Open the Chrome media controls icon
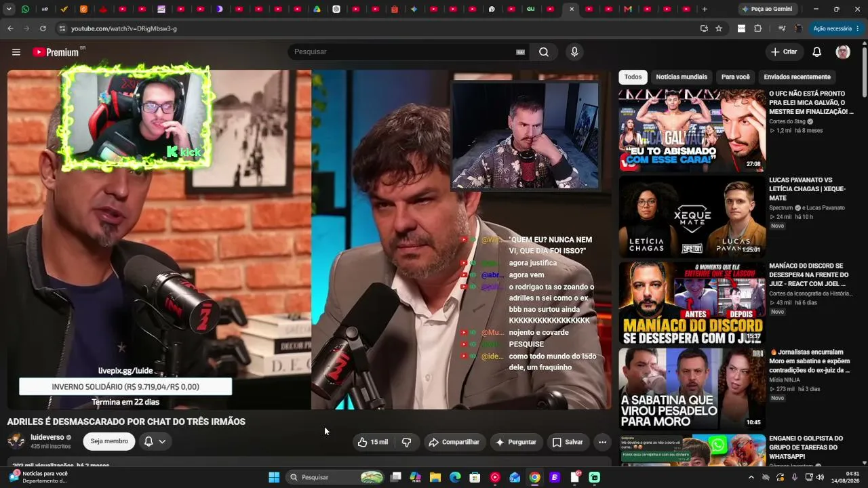 [782, 28]
